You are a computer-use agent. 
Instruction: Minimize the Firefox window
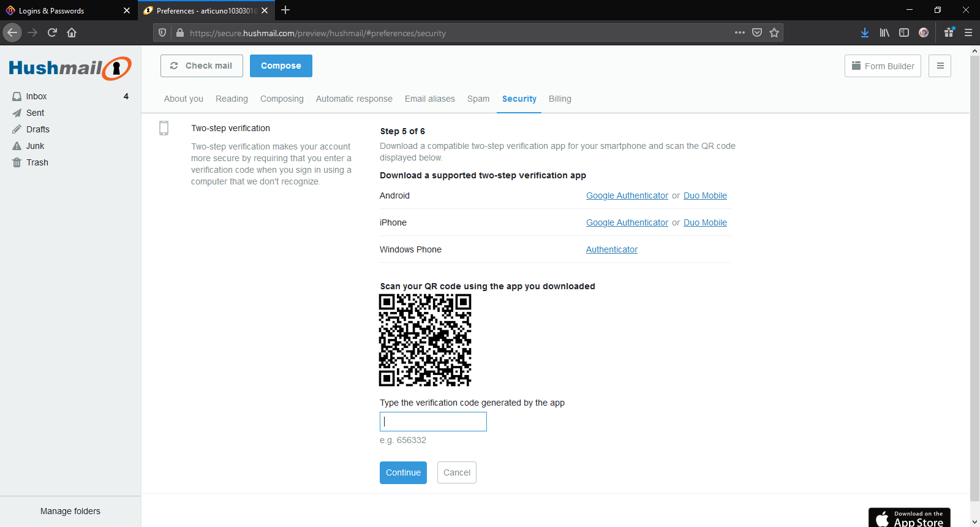click(x=910, y=10)
